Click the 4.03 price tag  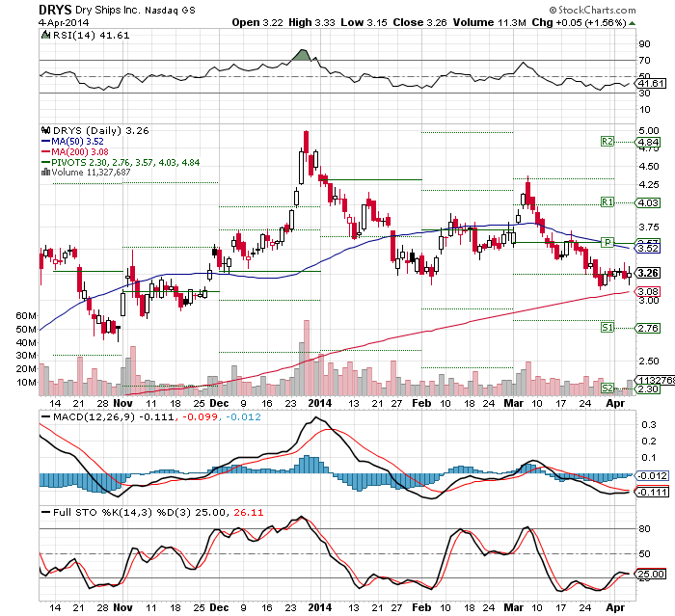648,202
